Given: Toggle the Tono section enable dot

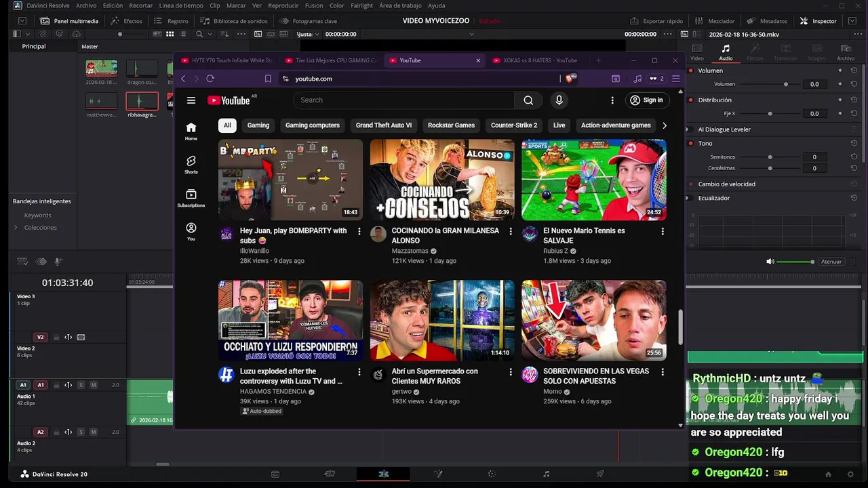Looking at the screenshot, I should (x=691, y=143).
